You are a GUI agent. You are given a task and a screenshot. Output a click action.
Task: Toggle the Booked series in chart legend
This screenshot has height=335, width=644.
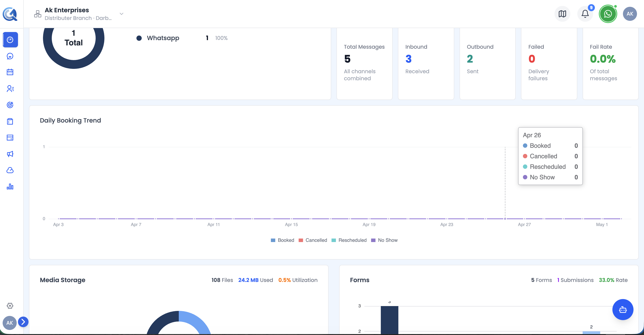(283, 240)
